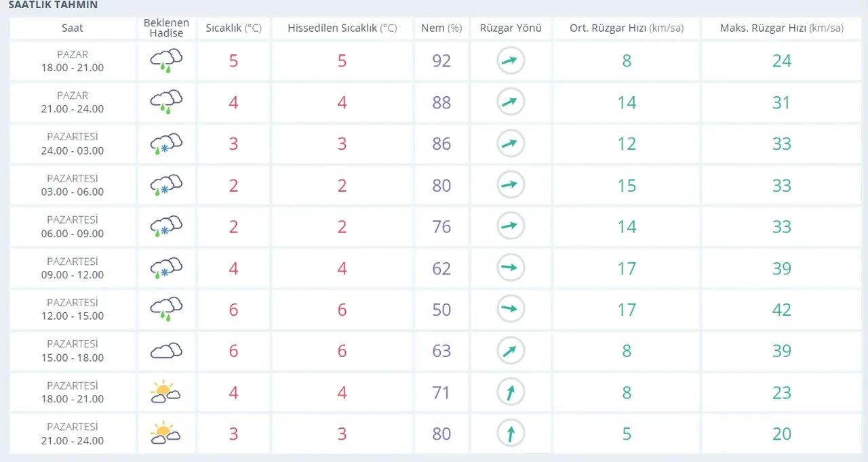Screen dimensions: 868x462
Task: Click the wind direction arrow for Pazartesi 03.00 - 06.00
Action: click(510, 185)
